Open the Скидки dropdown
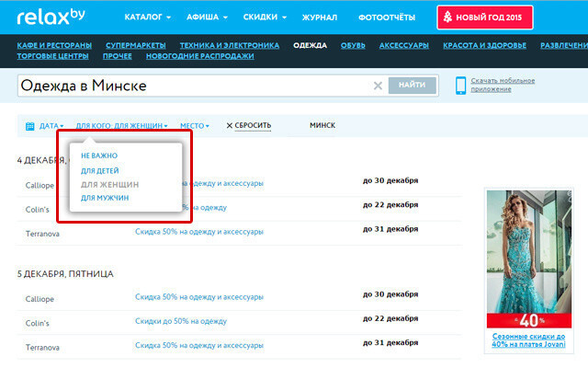 (265, 17)
